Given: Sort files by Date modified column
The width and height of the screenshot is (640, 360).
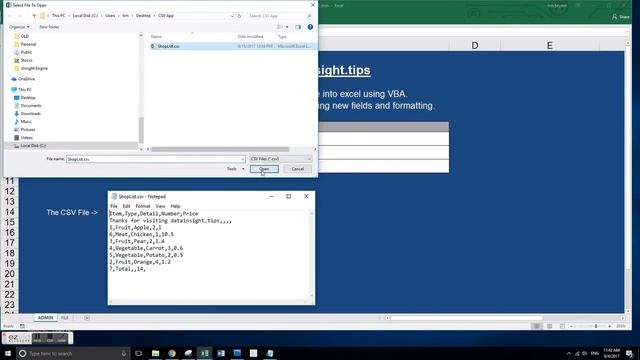Looking at the screenshot, I should [x=250, y=37].
